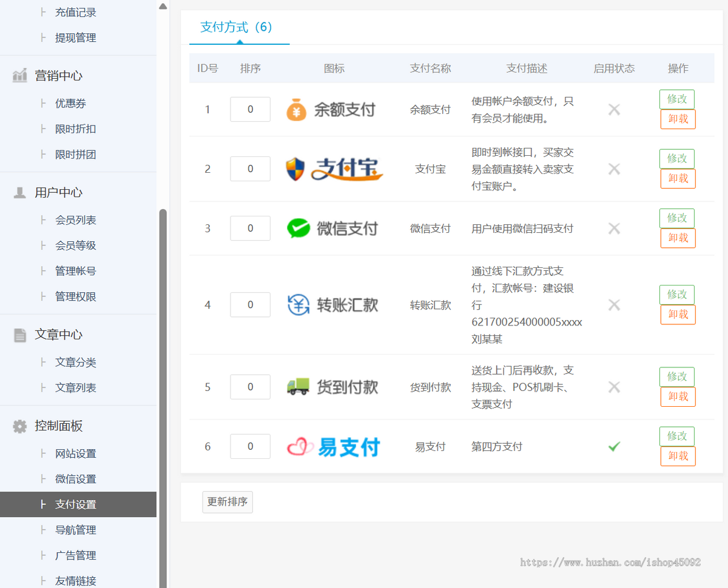
Task: Select the highlighted 支付设置 menu item
Action: [78, 504]
